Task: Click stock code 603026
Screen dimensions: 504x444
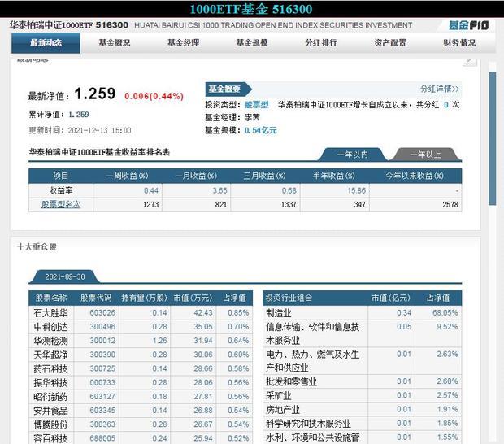Action: click(x=102, y=313)
